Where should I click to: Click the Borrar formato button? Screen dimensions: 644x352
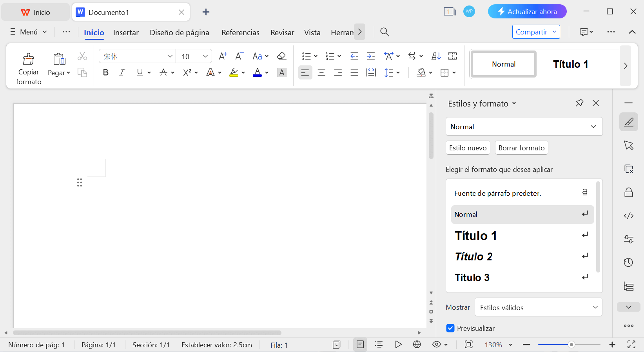click(521, 148)
